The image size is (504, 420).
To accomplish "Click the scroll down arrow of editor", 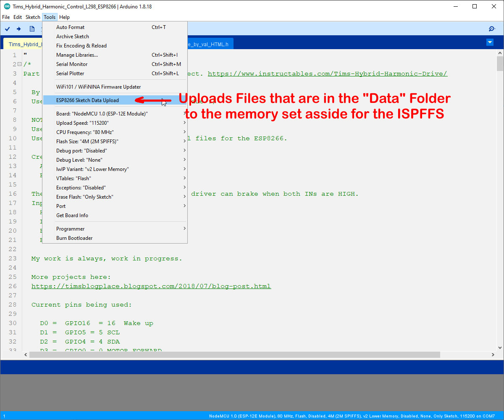I will tap(500, 347).
